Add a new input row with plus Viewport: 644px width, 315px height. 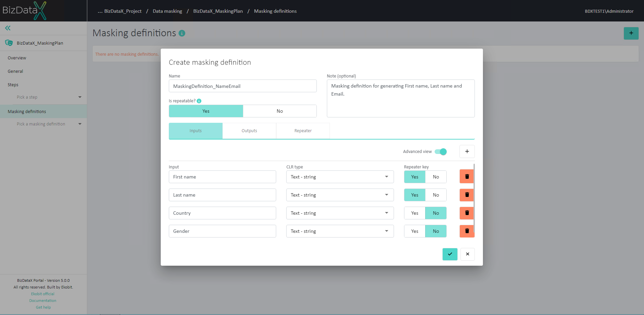point(467,151)
